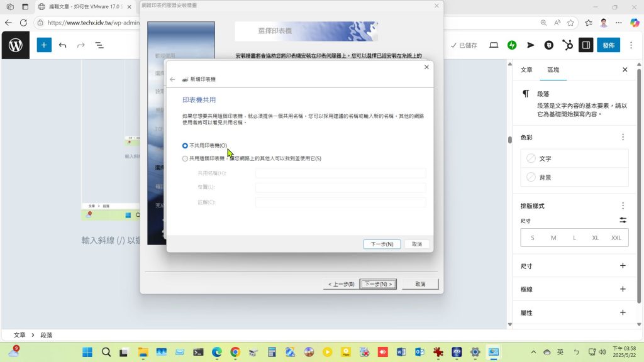
Task: Select the XL font size option
Action: pyautogui.click(x=595, y=238)
